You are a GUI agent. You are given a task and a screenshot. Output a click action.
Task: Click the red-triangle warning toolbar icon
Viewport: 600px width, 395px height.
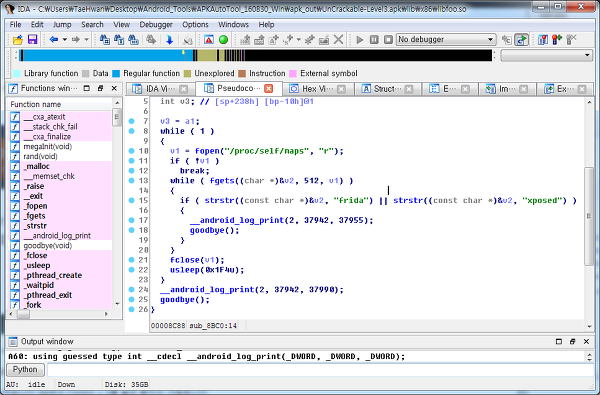point(209,39)
